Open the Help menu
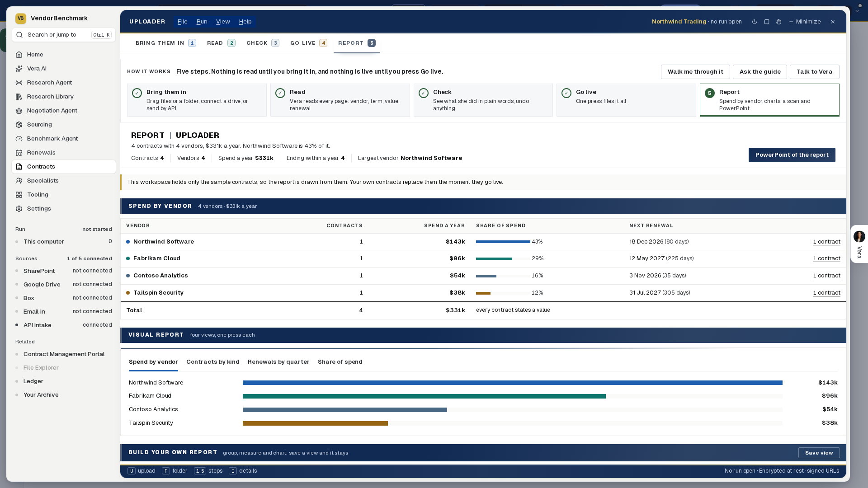Image resolution: width=868 pixels, height=488 pixels. [x=245, y=22]
